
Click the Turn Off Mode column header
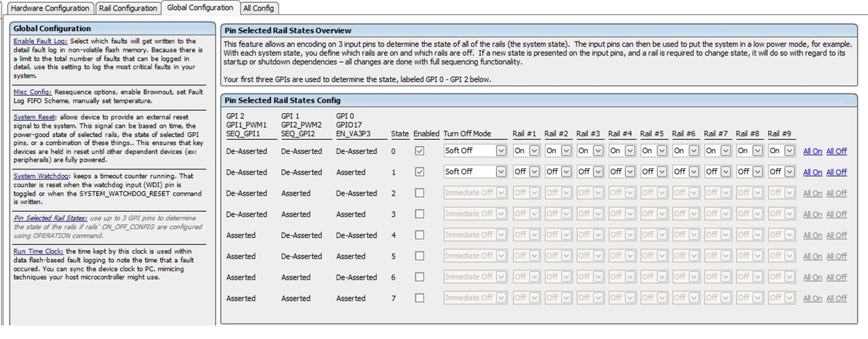(x=467, y=133)
